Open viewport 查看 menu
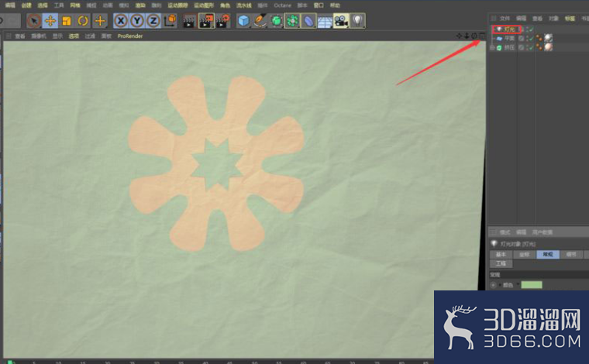589x364 pixels. 20,36
